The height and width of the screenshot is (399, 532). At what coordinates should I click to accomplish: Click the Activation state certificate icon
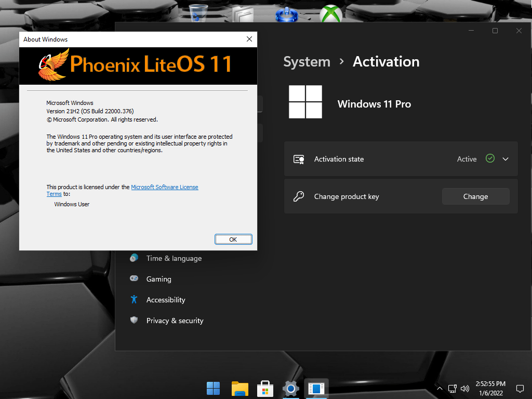pyautogui.click(x=299, y=159)
